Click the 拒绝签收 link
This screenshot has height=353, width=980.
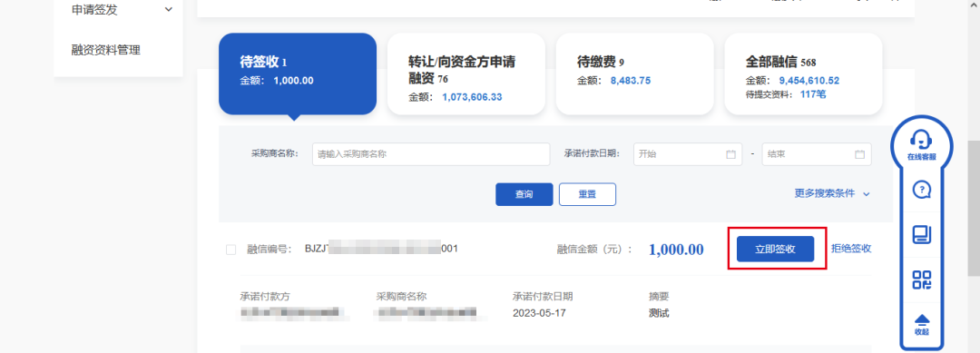coord(851,249)
